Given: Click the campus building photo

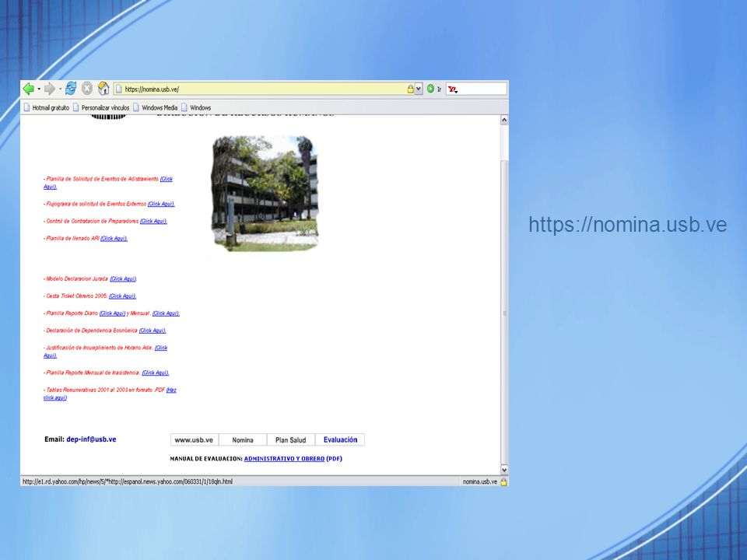Looking at the screenshot, I should click(x=265, y=194).
